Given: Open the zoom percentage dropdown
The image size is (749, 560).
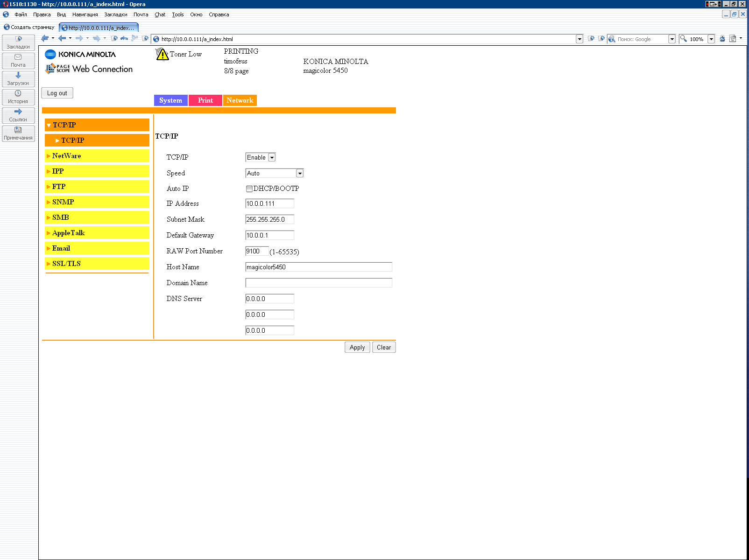Looking at the screenshot, I should pos(711,39).
